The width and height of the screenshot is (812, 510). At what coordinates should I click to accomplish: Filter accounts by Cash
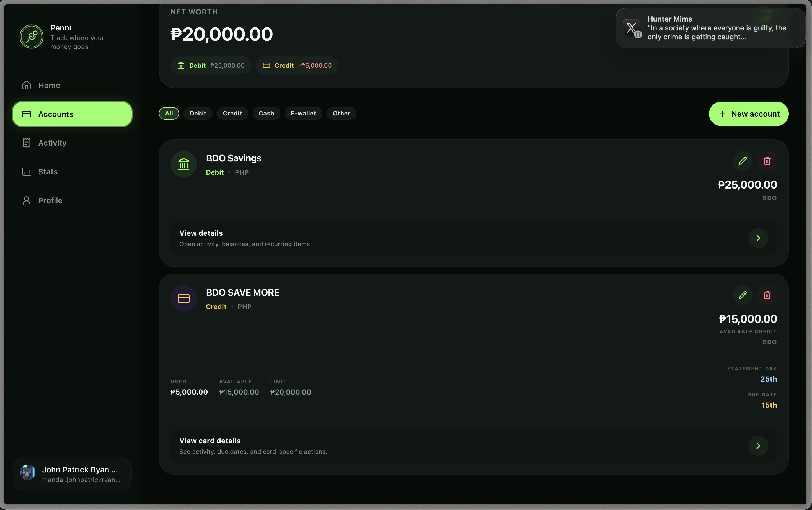[266, 113]
